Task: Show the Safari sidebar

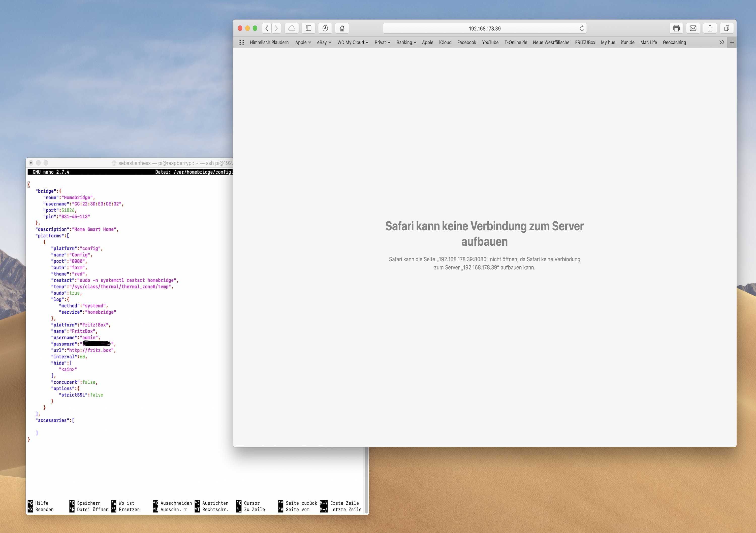Action: click(308, 28)
